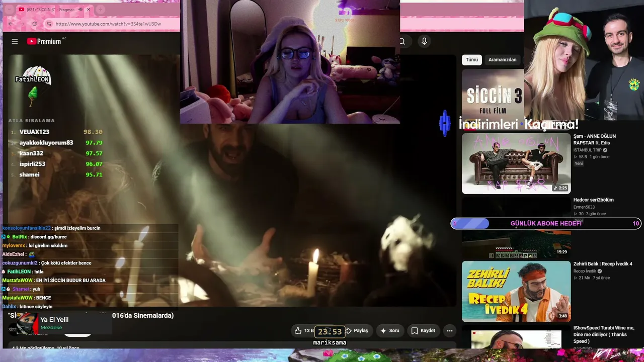Image resolution: width=644 pixels, height=362 pixels.
Task: Click the GÜNLÜK ABONE HEDEFİ progress bar
Action: click(546, 223)
